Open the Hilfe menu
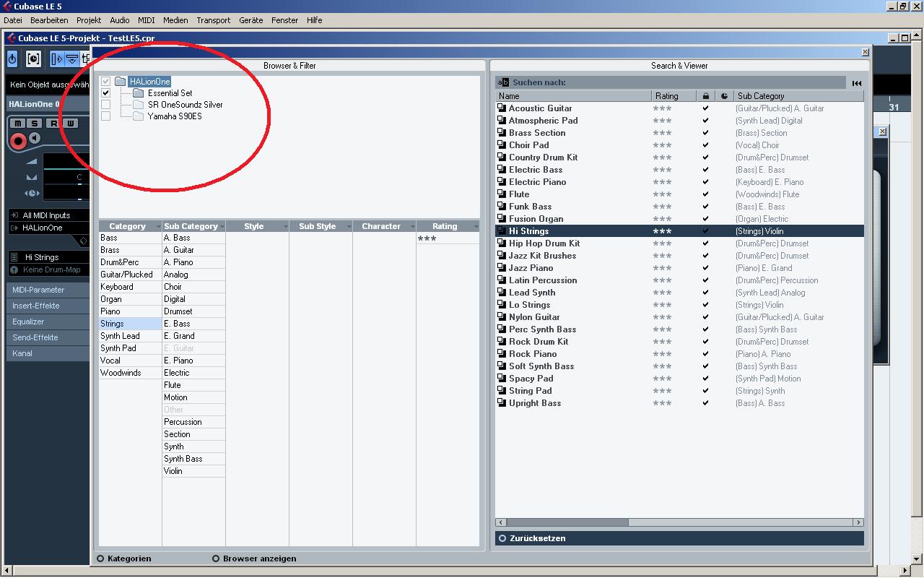Viewport: 924px width, 578px height. (x=314, y=20)
